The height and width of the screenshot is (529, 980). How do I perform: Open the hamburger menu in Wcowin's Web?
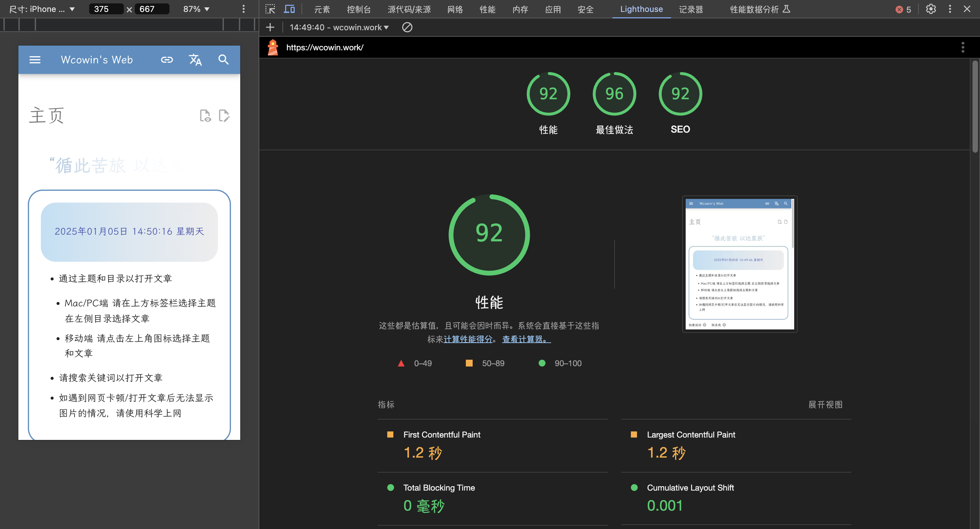click(35, 59)
